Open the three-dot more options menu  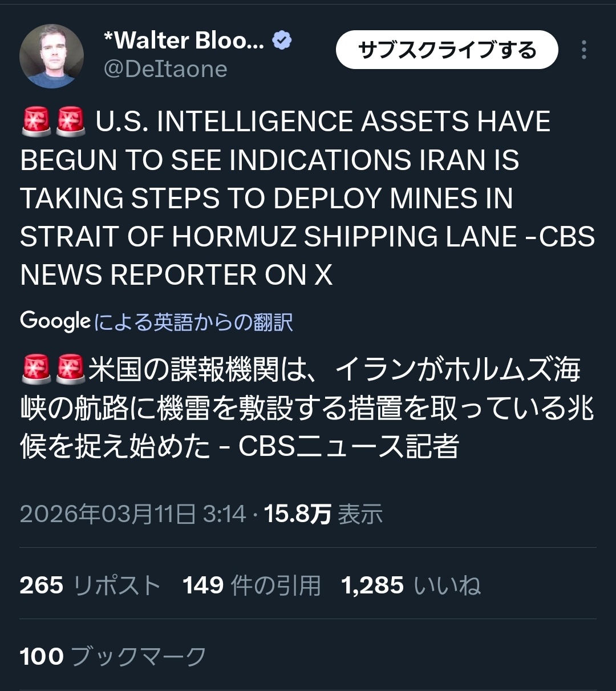click(x=583, y=50)
